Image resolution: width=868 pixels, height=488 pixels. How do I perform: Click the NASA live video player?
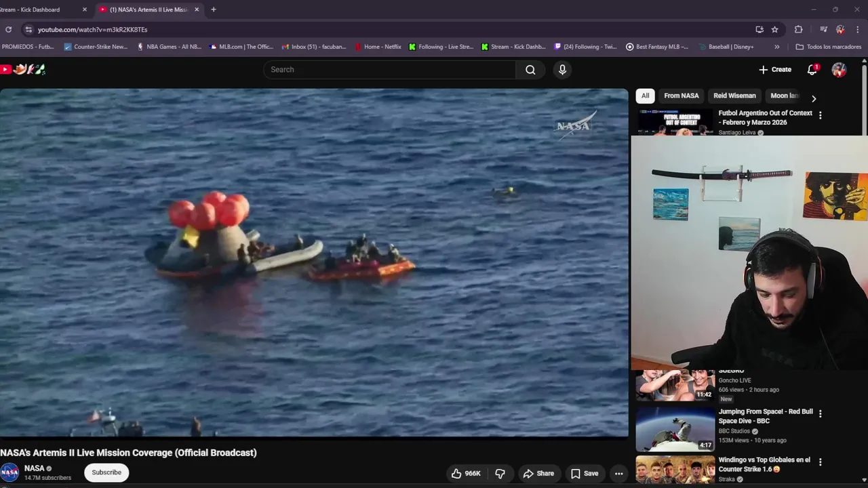point(314,263)
